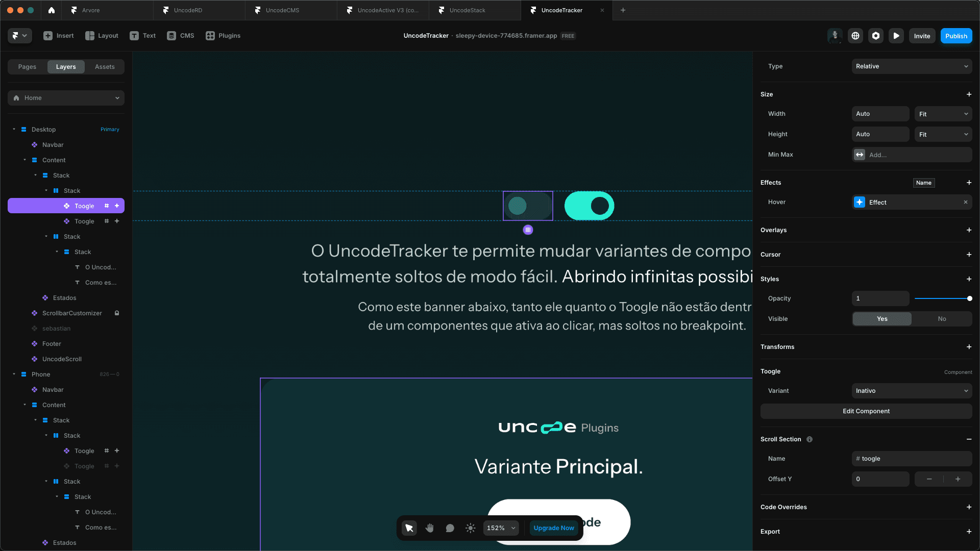Collapse the Desktop breakpoint layer

[14, 130]
